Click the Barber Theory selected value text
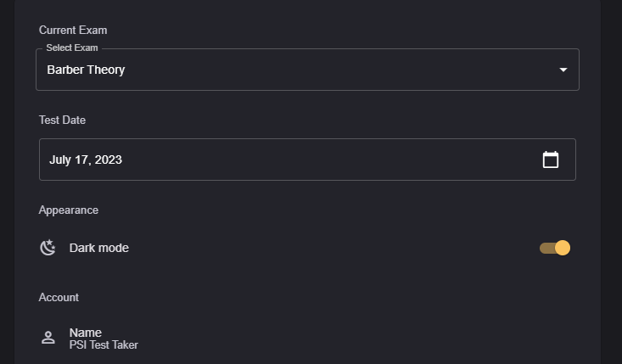Screen dimensions: 622x364 pyautogui.click(x=86, y=70)
